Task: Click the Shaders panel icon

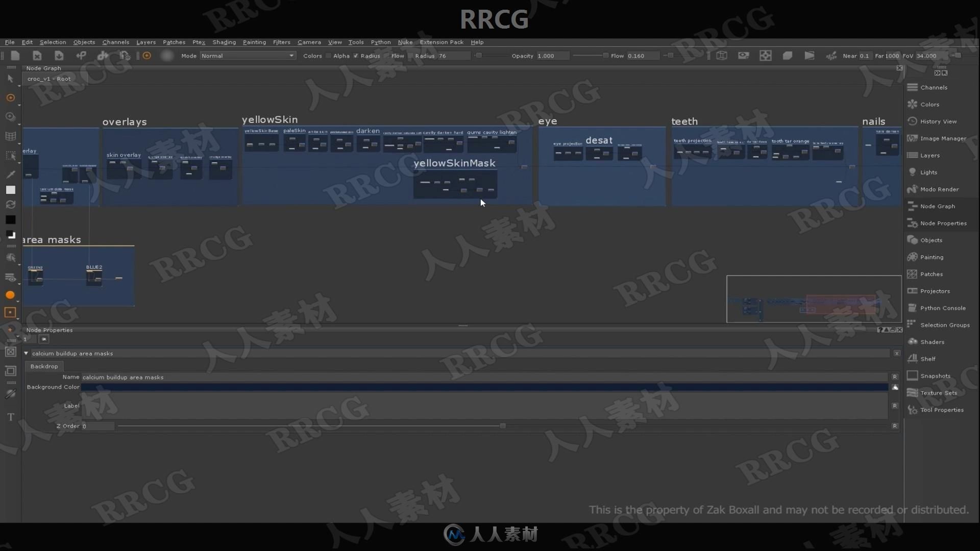Action: point(913,341)
